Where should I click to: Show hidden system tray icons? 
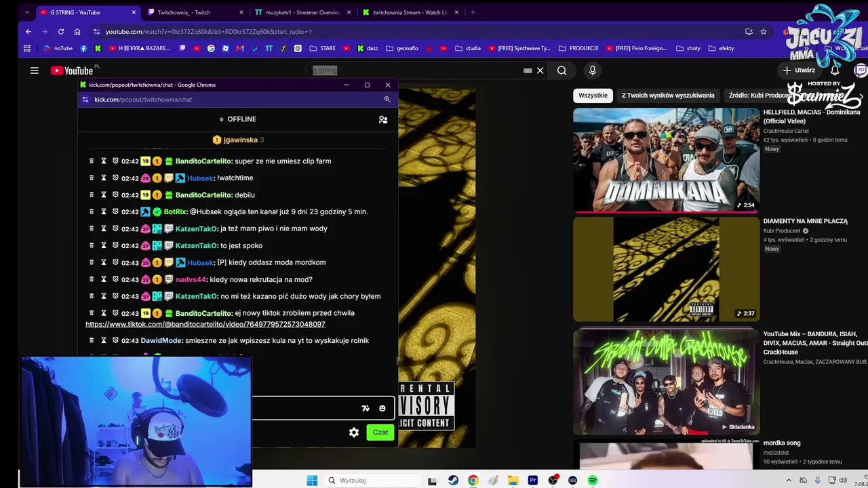(x=787, y=481)
